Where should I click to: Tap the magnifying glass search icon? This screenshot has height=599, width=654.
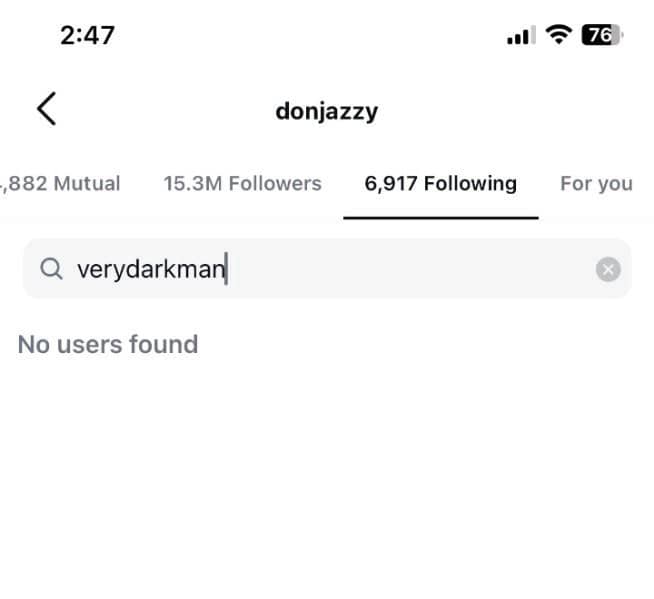pyautogui.click(x=51, y=269)
